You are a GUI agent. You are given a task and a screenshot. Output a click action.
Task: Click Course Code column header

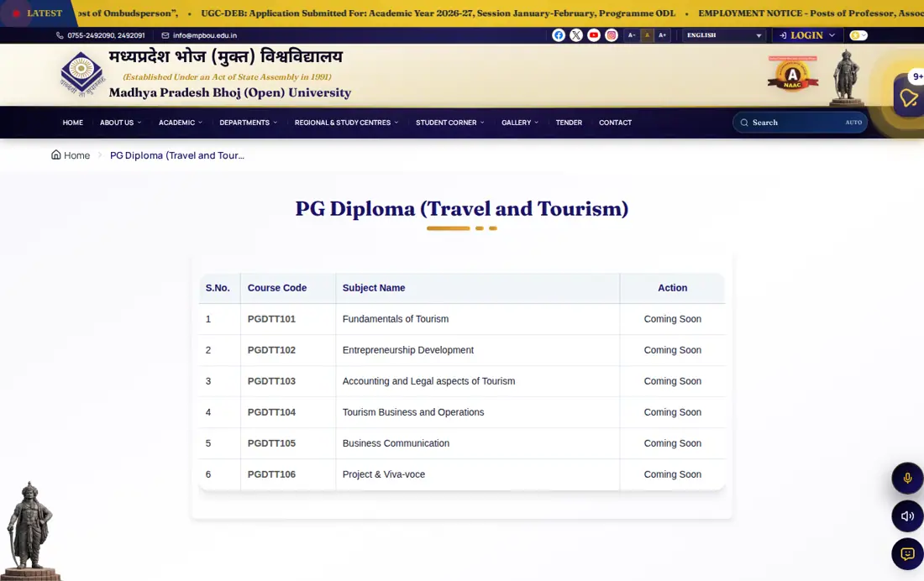[277, 287]
